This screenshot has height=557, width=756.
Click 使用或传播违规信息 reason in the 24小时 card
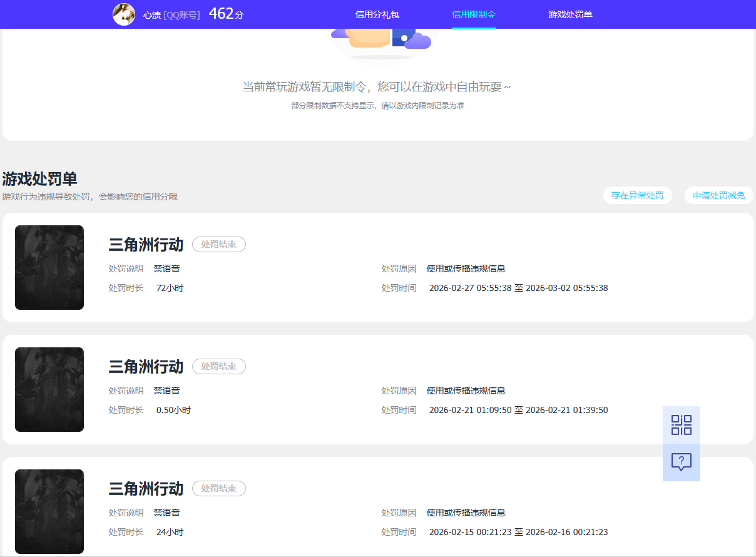[466, 513]
